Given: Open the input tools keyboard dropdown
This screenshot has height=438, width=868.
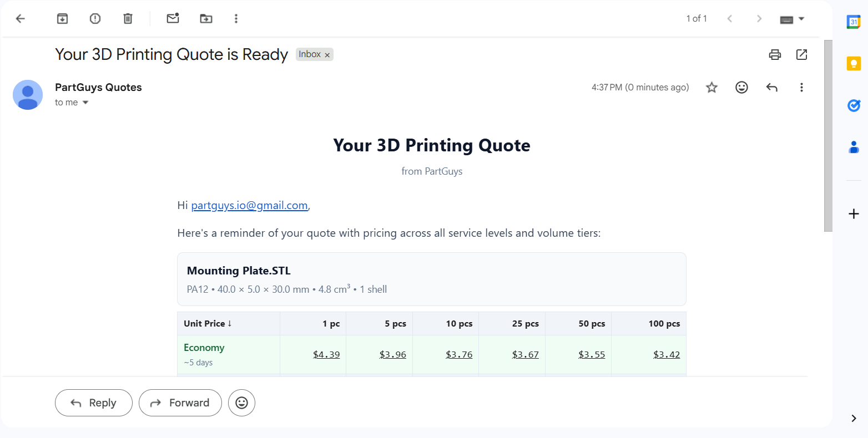Looking at the screenshot, I should coord(792,19).
